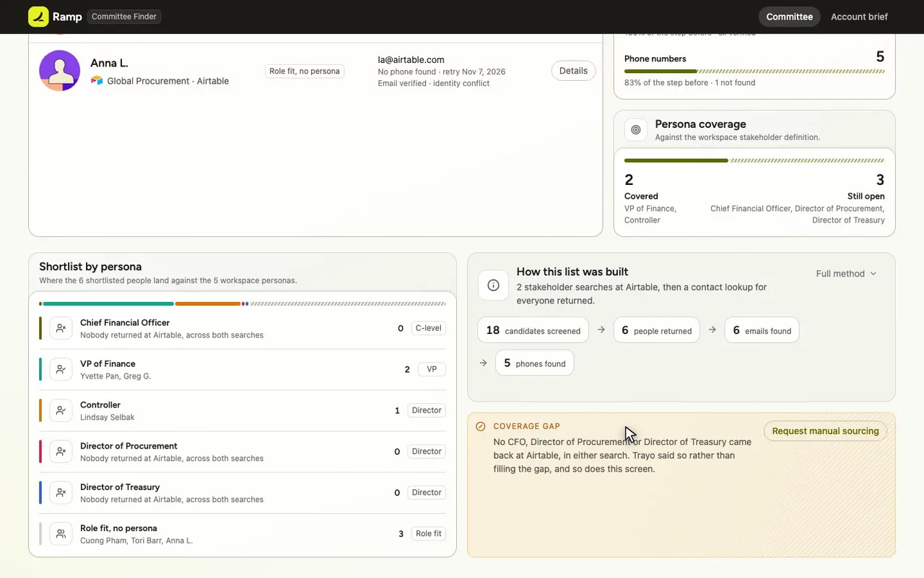Click the Role fit tag in shortlist
924x578 pixels.
click(x=428, y=534)
